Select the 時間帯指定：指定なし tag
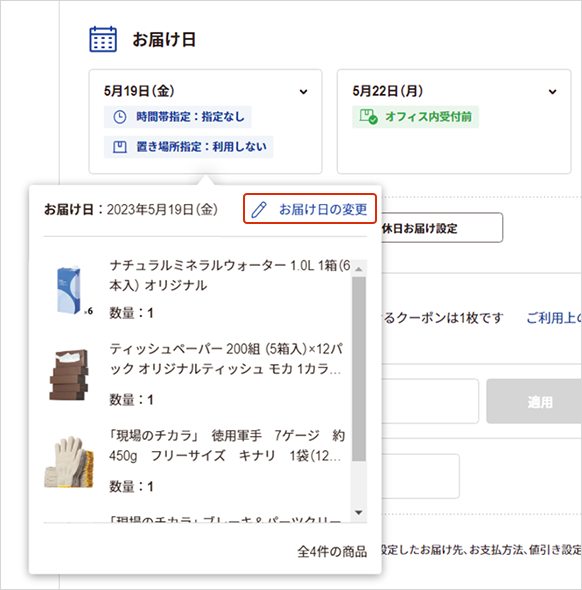 178,117
